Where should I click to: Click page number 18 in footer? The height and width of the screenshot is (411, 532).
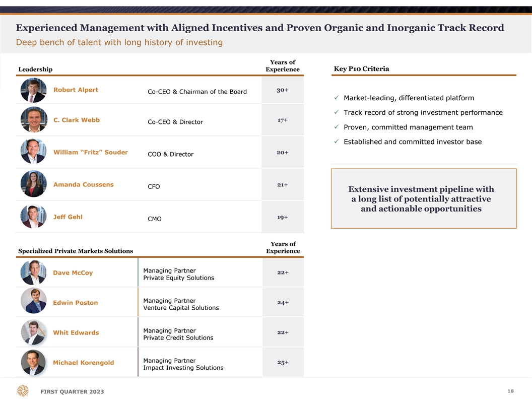pyautogui.click(x=510, y=391)
